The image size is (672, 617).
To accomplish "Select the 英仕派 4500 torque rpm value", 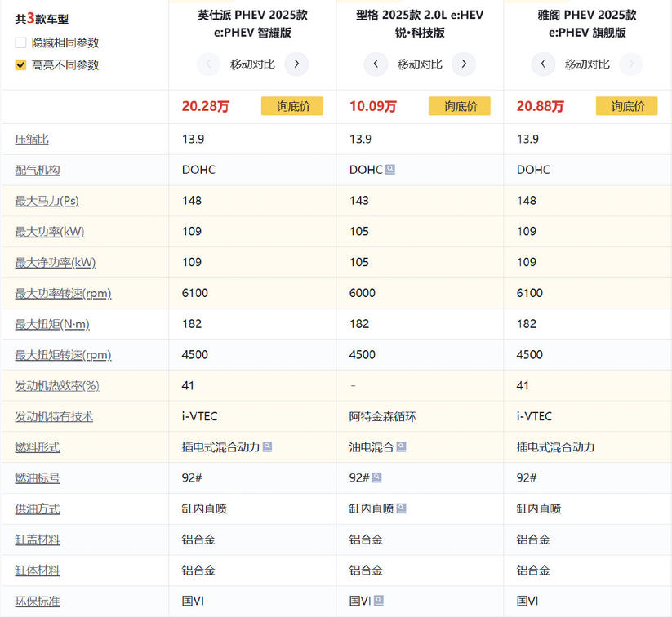I will tap(194, 355).
